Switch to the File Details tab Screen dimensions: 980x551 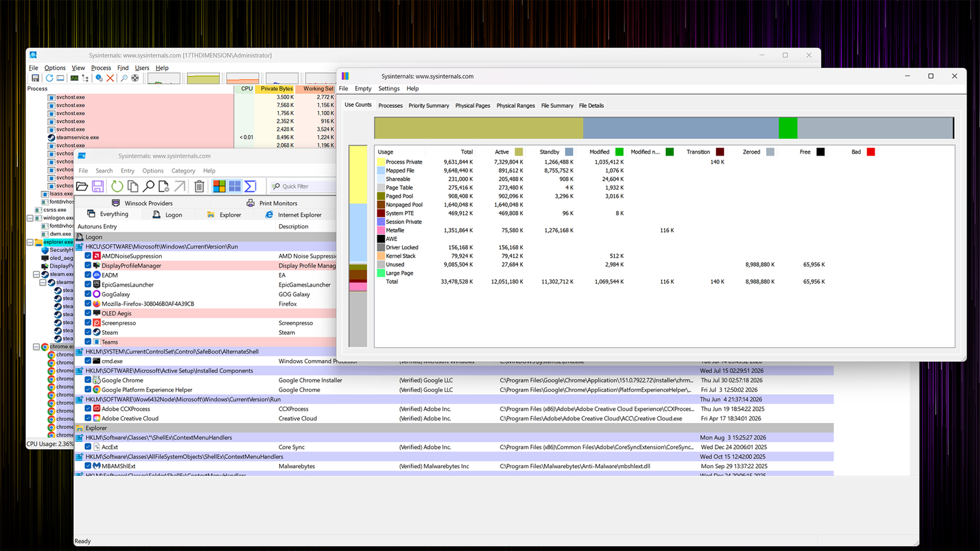(592, 105)
